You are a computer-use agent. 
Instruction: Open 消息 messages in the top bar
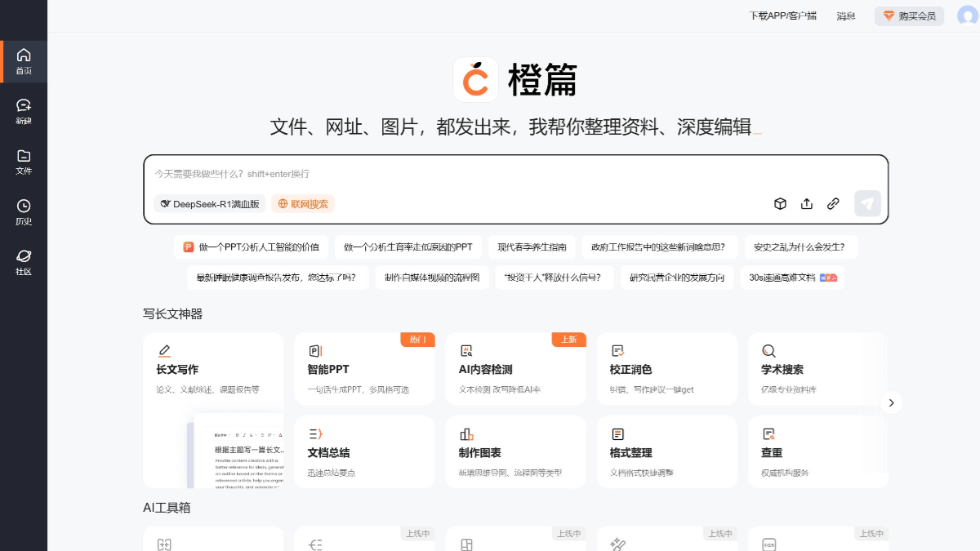click(846, 16)
